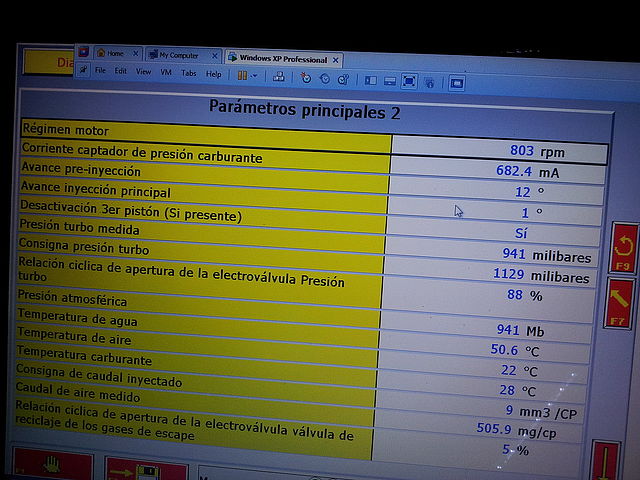The width and height of the screenshot is (640, 480).
Task: Click the last framed view icon in toolbar
Action: click(458, 82)
